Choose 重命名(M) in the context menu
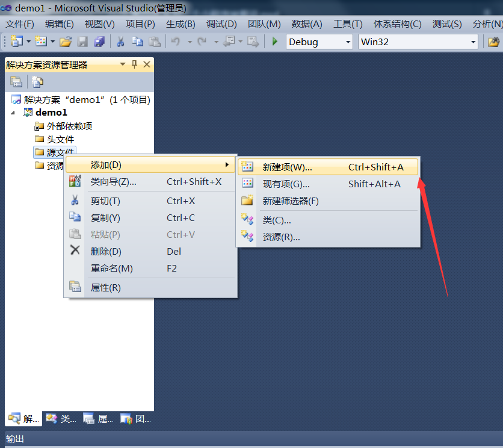Image resolution: width=503 pixels, height=448 pixels. tap(150, 269)
